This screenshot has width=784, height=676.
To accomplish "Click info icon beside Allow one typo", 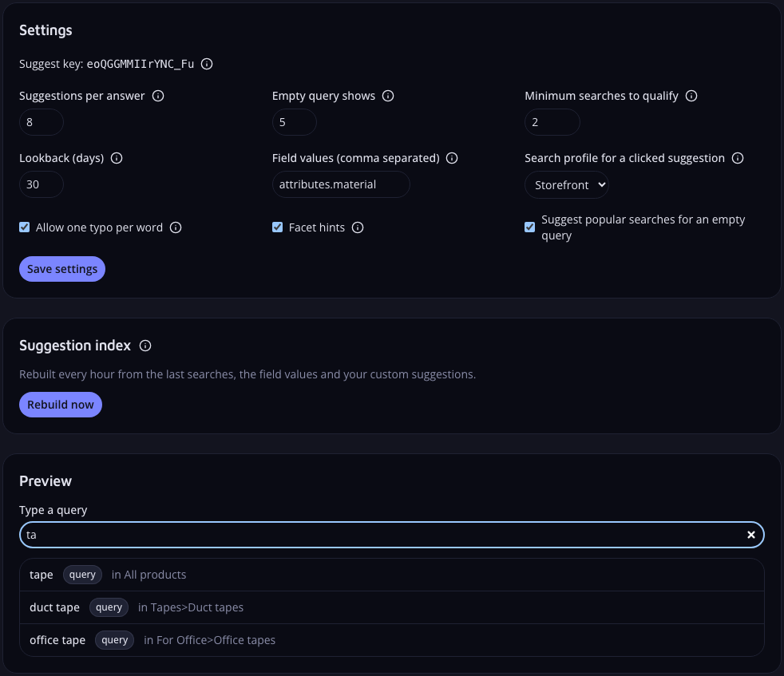I will 176,227.
